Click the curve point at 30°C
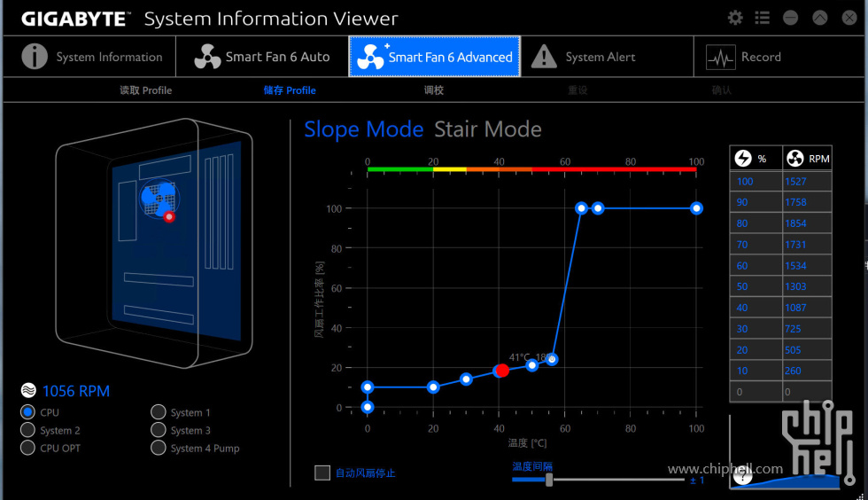 pyautogui.click(x=466, y=379)
